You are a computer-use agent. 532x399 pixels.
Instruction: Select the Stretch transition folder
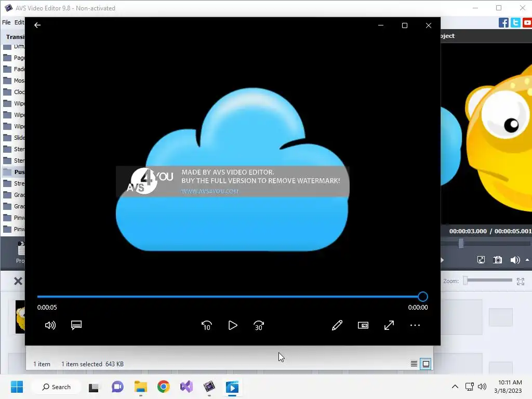pyautogui.click(x=14, y=183)
